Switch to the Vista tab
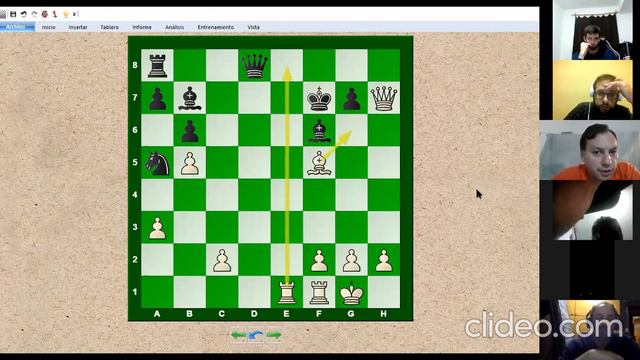 click(253, 27)
